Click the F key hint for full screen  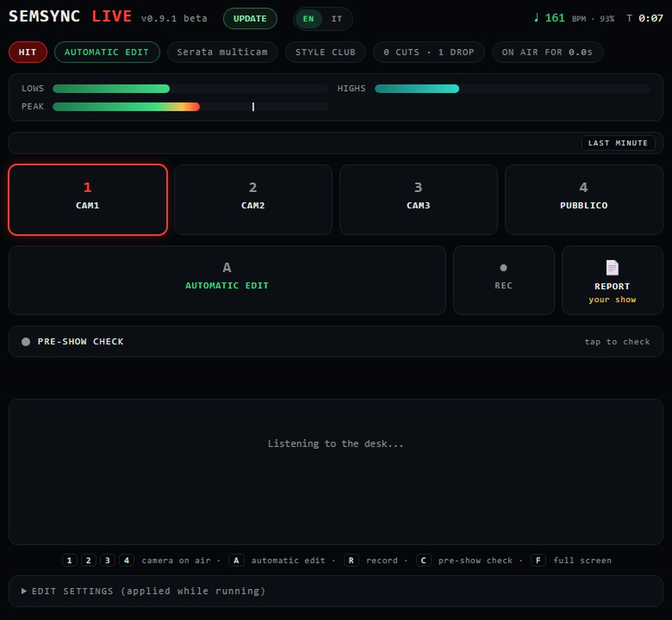click(538, 560)
